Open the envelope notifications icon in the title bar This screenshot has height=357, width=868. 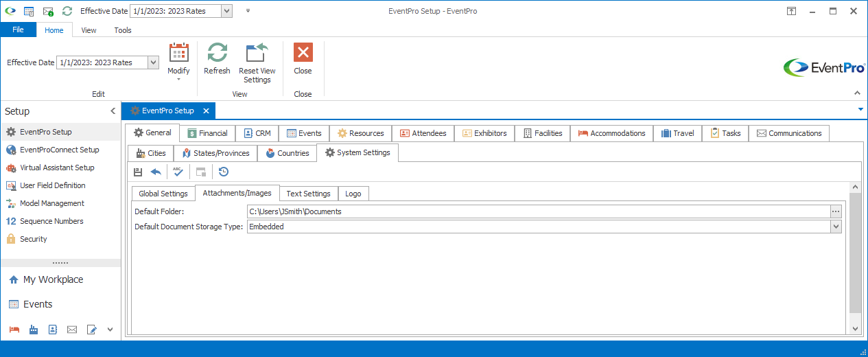point(48,11)
